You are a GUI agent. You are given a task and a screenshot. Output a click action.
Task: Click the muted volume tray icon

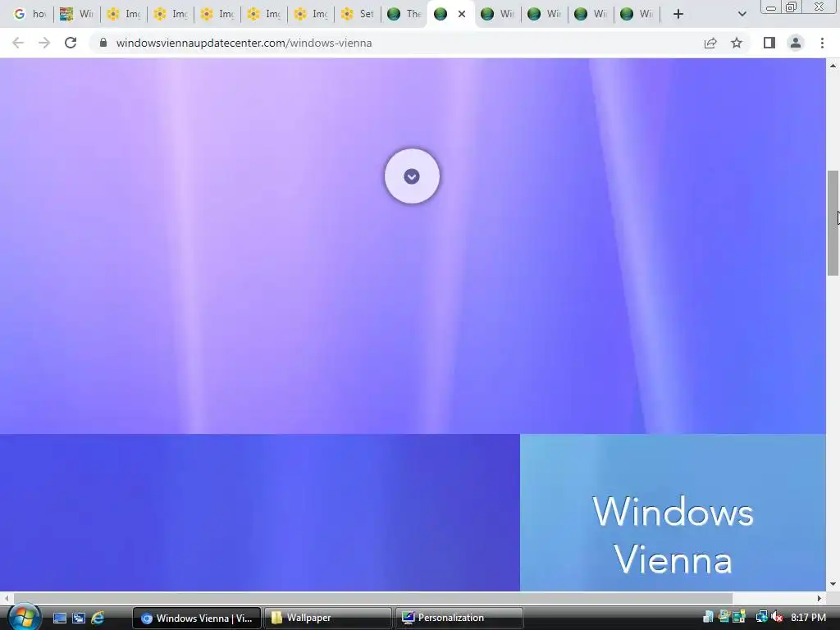(x=778, y=618)
